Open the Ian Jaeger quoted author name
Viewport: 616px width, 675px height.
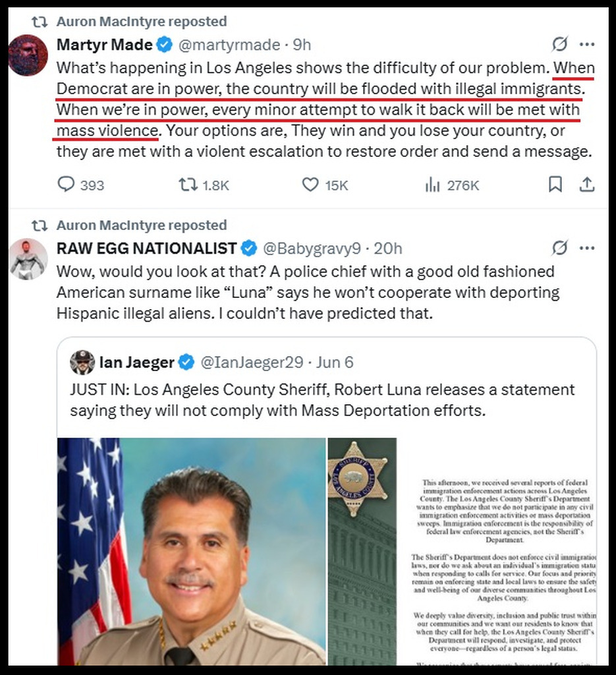[136, 362]
